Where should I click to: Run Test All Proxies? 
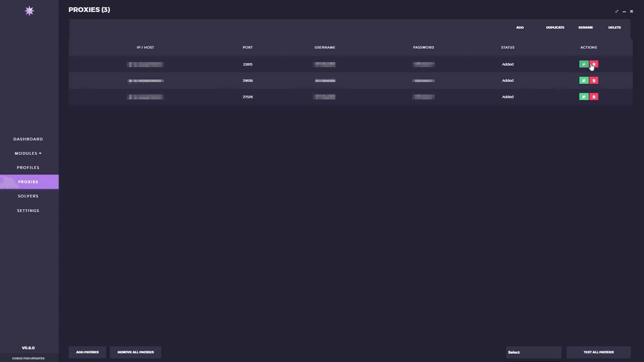(x=599, y=352)
